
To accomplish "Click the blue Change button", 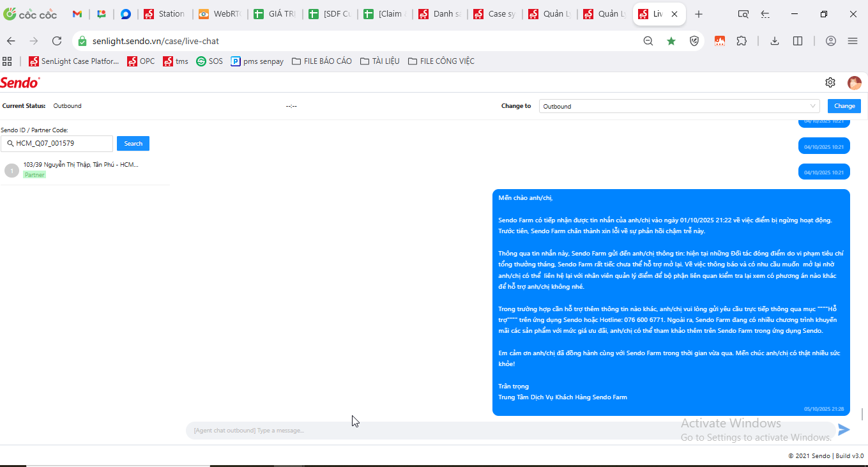I will 844,106.
